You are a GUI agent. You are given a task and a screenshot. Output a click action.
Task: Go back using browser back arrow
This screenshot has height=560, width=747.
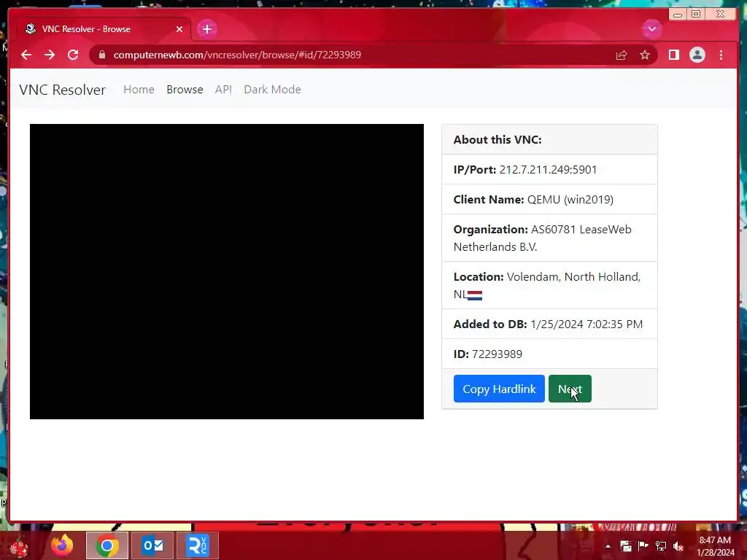click(26, 55)
